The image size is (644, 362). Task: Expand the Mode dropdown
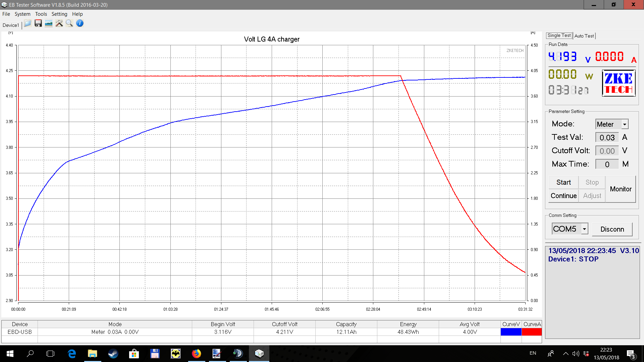tap(625, 124)
